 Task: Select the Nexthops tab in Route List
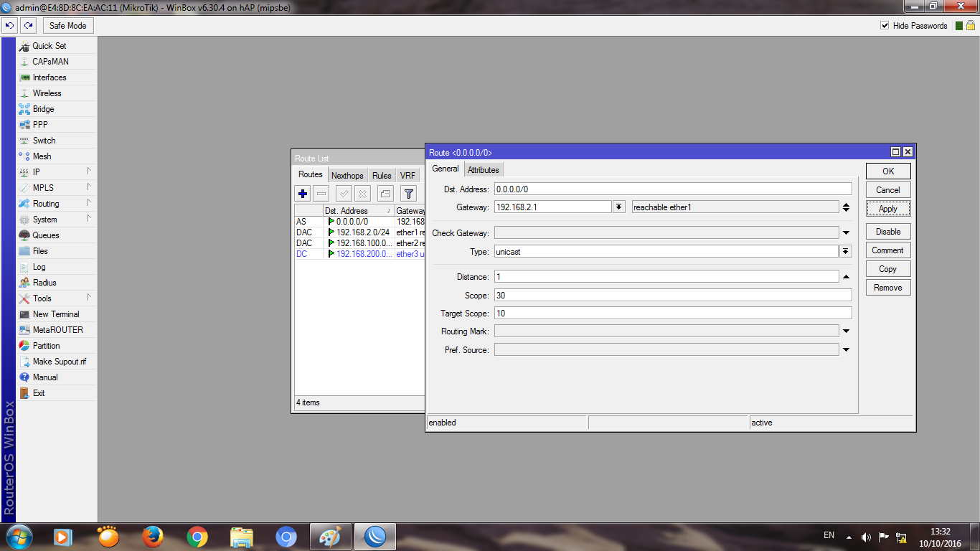point(347,174)
